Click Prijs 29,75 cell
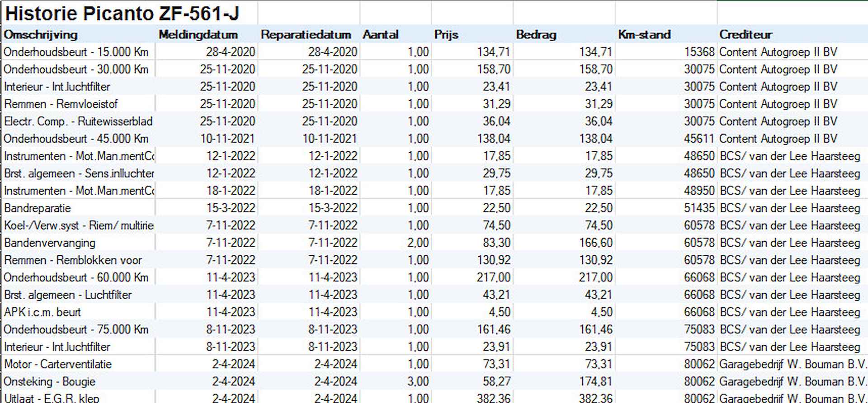 (472, 173)
